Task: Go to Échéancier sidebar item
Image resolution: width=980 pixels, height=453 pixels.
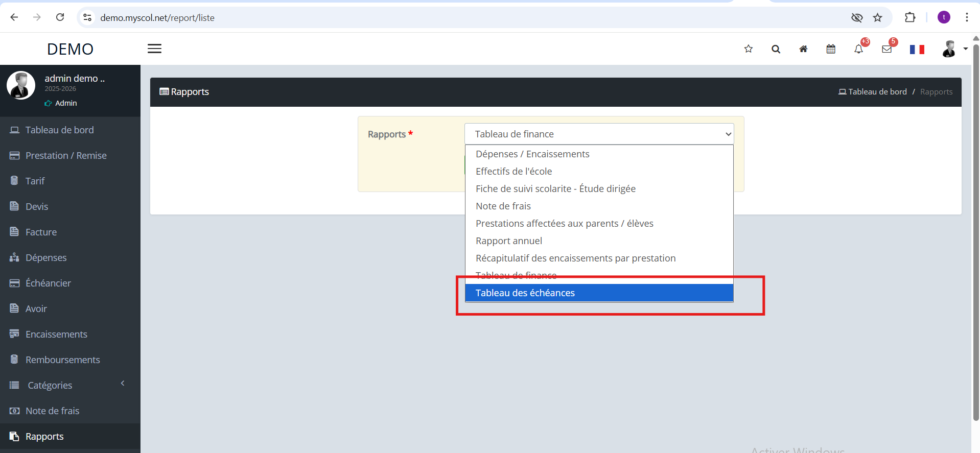Action: 48,283
